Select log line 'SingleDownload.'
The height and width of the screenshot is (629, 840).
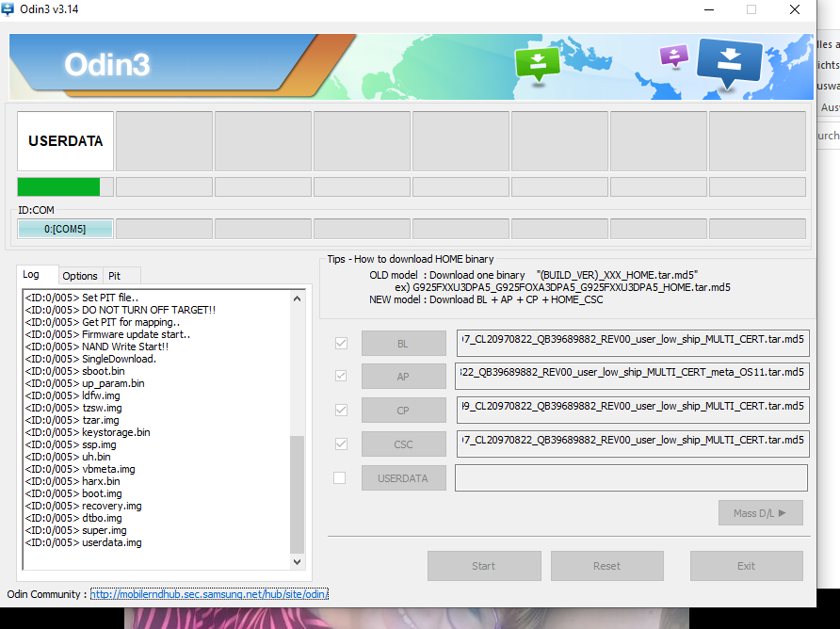tap(90, 359)
